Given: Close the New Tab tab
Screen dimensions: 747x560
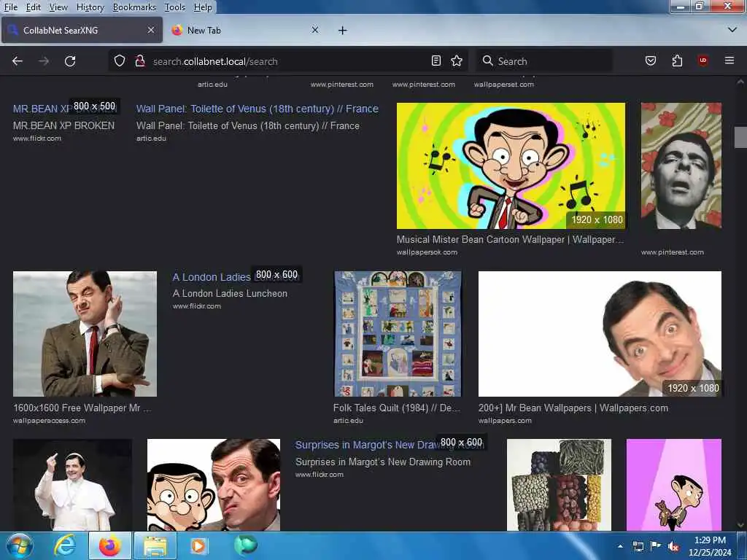Looking at the screenshot, I should (x=315, y=30).
